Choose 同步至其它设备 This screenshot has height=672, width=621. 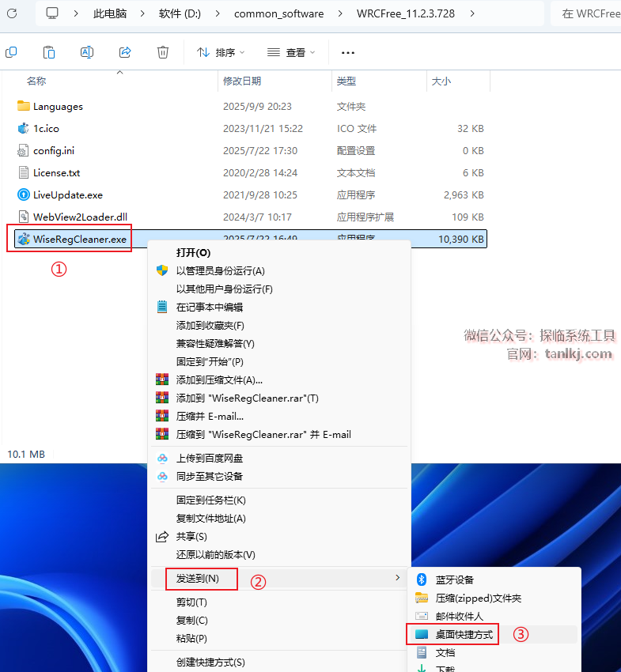pyautogui.click(x=279, y=476)
